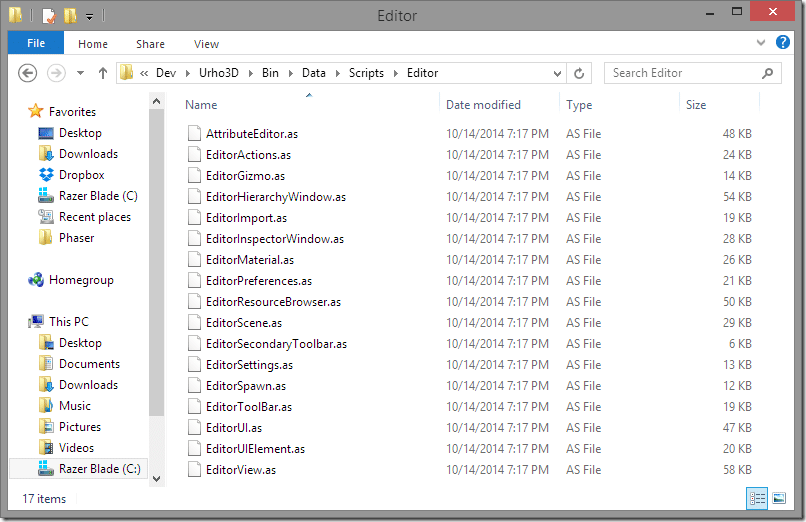Navigate to Scripts in breadcrumb
This screenshot has height=522, width=806.
point(366,73)
